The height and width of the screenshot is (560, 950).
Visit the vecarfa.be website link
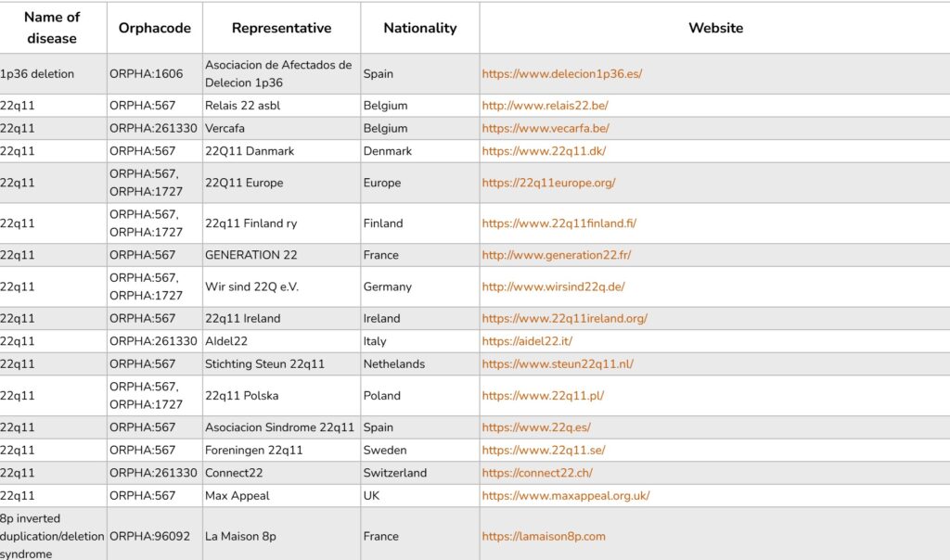[546, 128]
